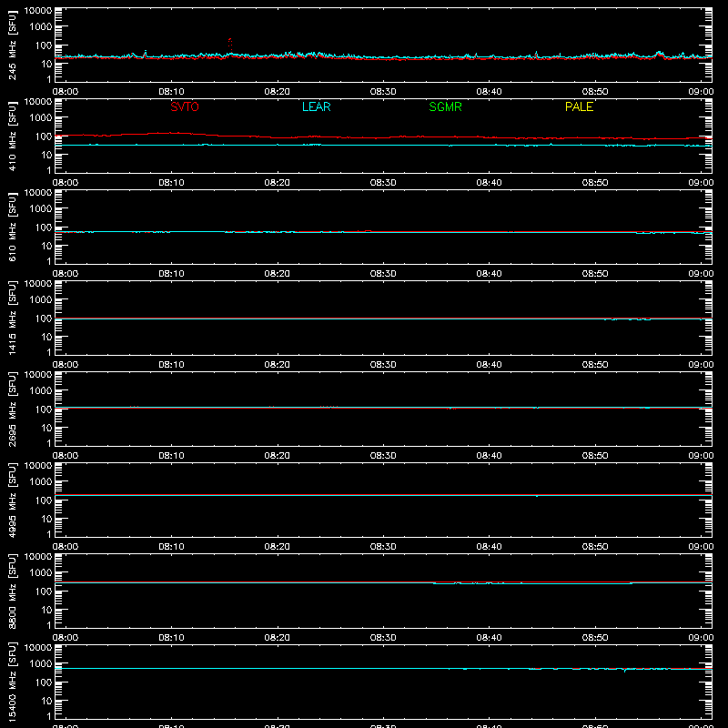
Task: Click the green SGMR station legend label
Action: coord(445,106)
